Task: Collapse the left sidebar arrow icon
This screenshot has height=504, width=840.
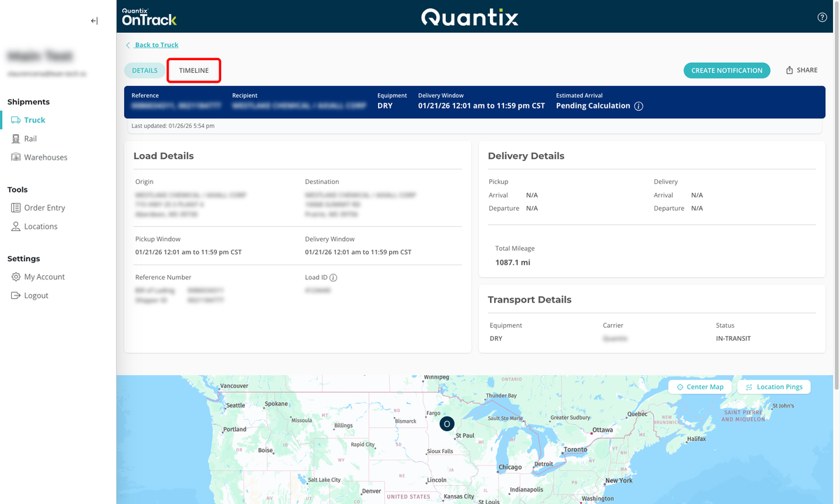Action: click(x=94, y=21)
